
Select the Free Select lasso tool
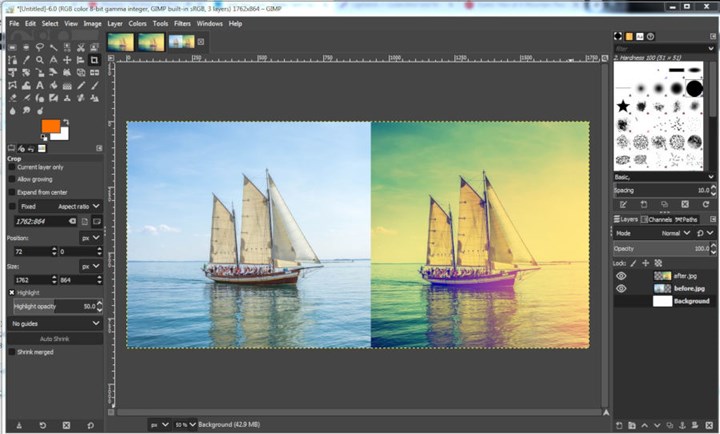[x=39, y=47]
